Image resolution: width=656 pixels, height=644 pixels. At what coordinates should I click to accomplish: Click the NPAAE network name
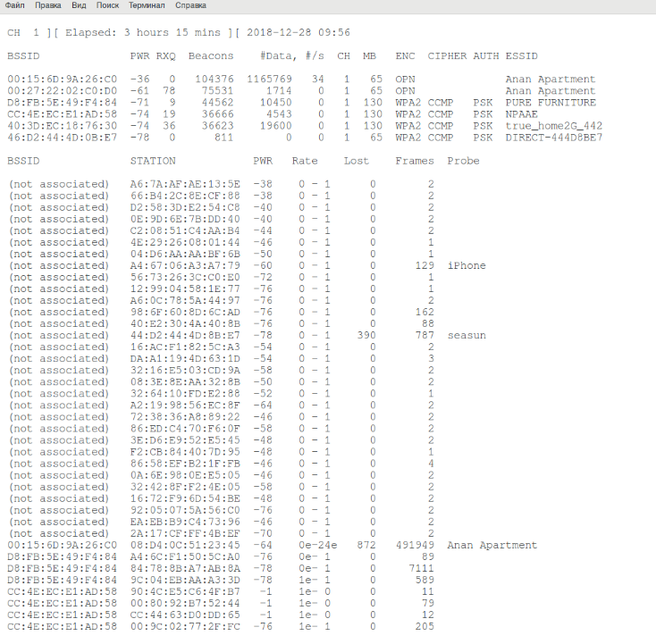521,114
